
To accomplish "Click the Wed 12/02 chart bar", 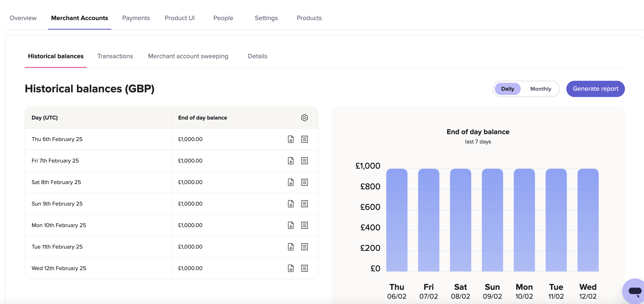I will point(588,220).
